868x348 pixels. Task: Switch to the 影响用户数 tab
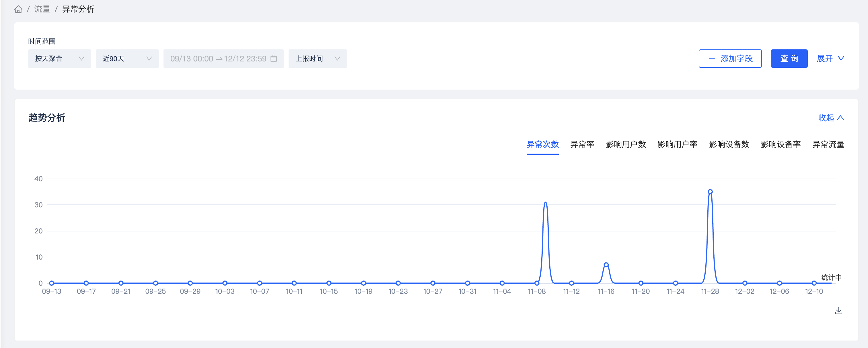625,144
